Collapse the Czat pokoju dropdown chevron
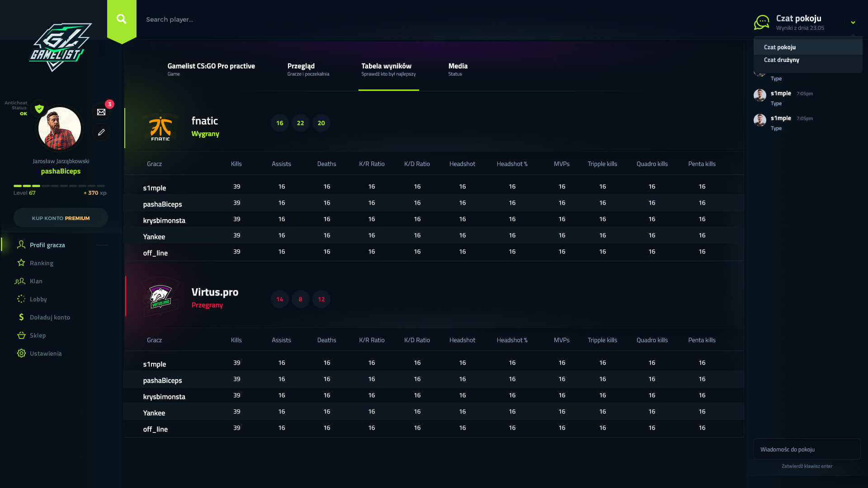Screen dimensions: 868x488 (x=853, y=23)
